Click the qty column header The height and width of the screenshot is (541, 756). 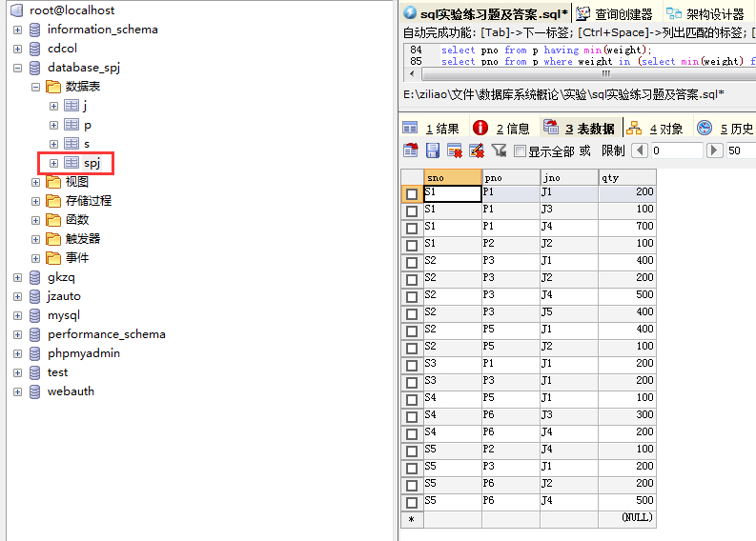point(627,178)
